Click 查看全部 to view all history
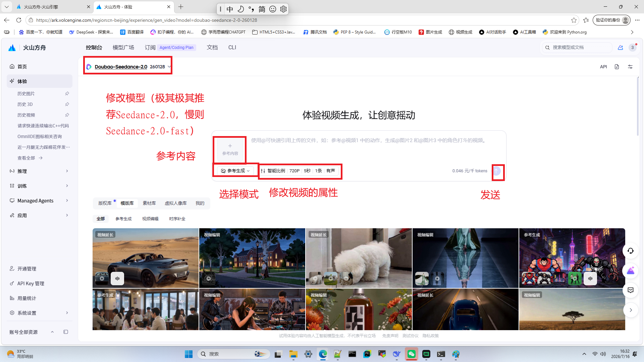 tap(30, 158)
